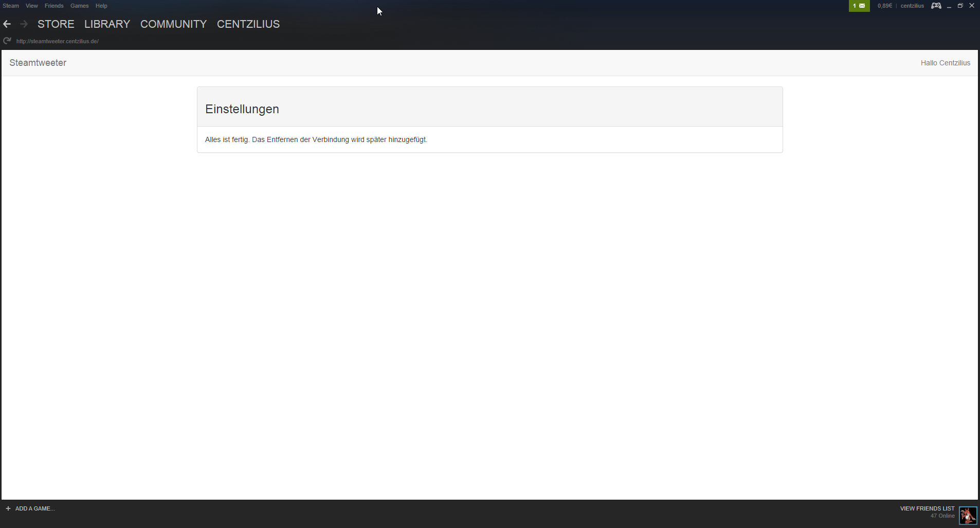Open the green notification inbox icon
Screen dimensions: 980x528
[859, 6]
